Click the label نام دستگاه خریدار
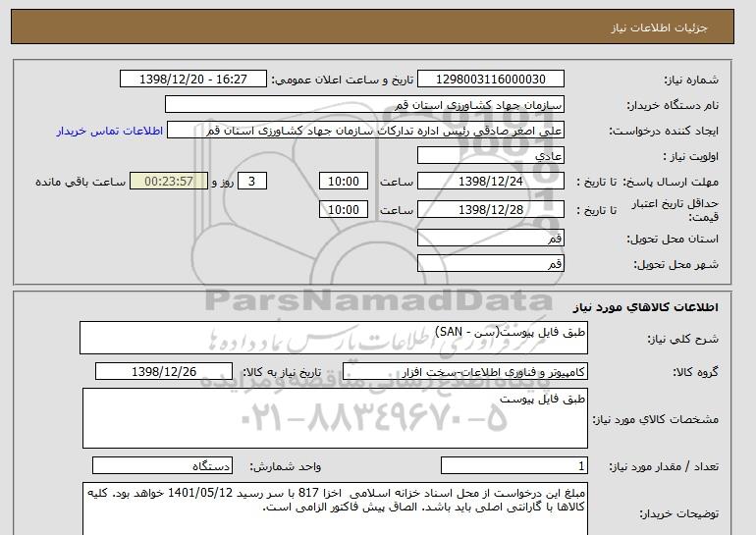Viewport: 756px width, 535px height. point(673,106)
